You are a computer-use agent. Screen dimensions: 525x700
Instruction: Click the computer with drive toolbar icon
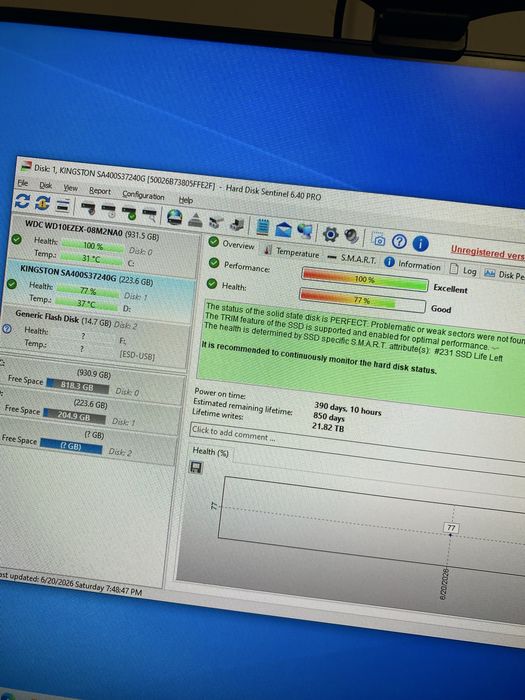click(237, 224)
